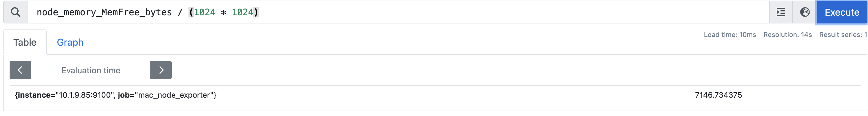Viewport: 868px width, 116px height.
Task: Step evaluation time backward with left chevron
Action: (x=20, y=70)
